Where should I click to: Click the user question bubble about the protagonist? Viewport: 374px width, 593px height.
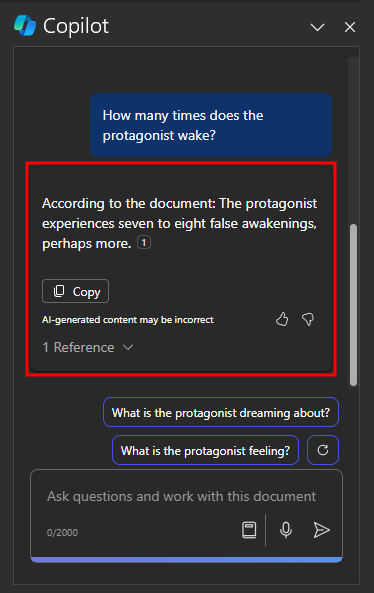click(211, 125)
